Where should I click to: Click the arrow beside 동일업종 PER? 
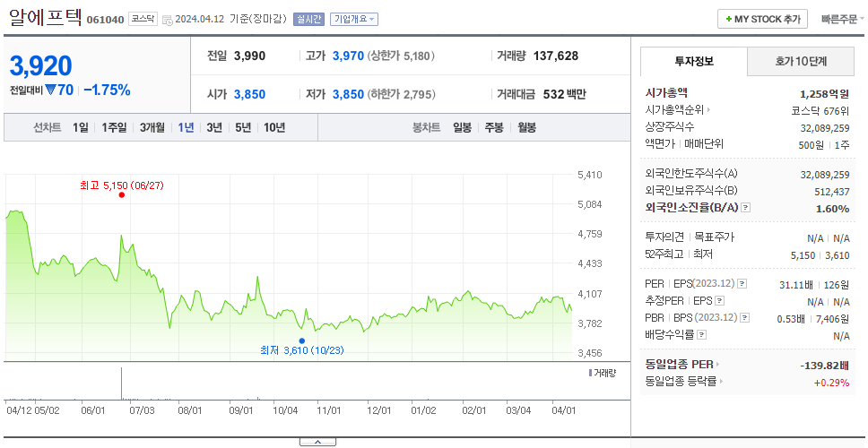(718, 365)
